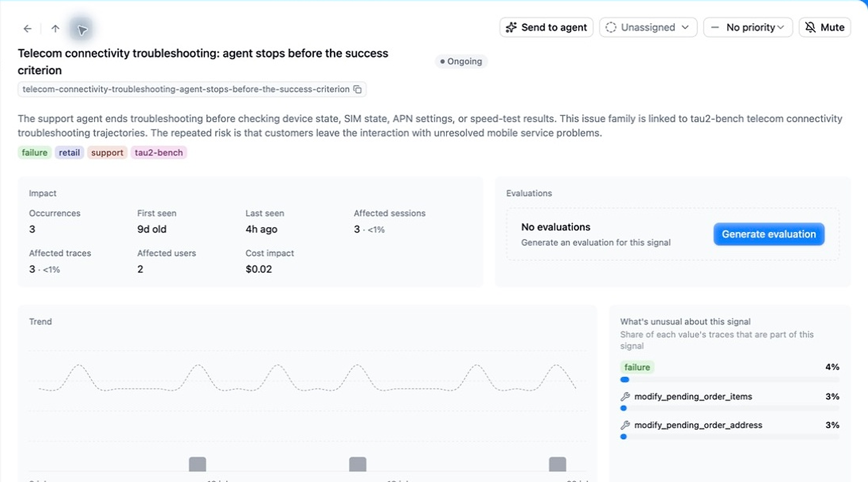Send this signal to agent

pyautogui.click(x=546, y=27)
